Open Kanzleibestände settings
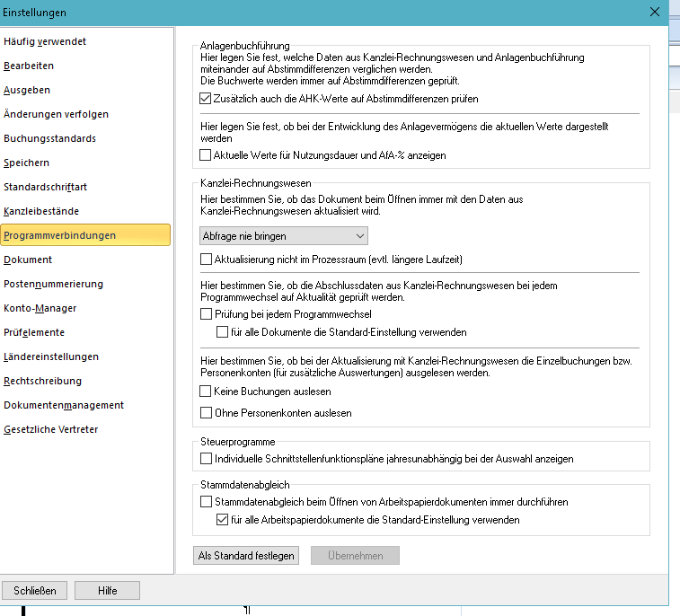 [x=41, y=212]
